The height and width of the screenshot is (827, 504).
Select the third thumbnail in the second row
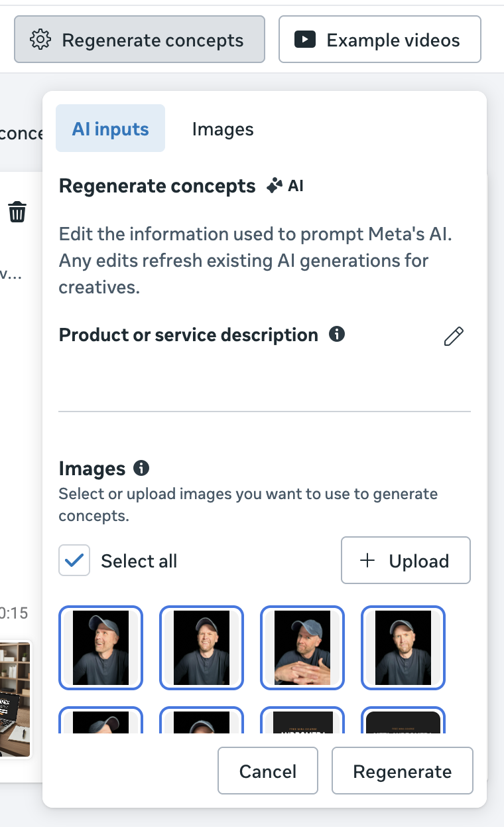[x=302, y=721]
